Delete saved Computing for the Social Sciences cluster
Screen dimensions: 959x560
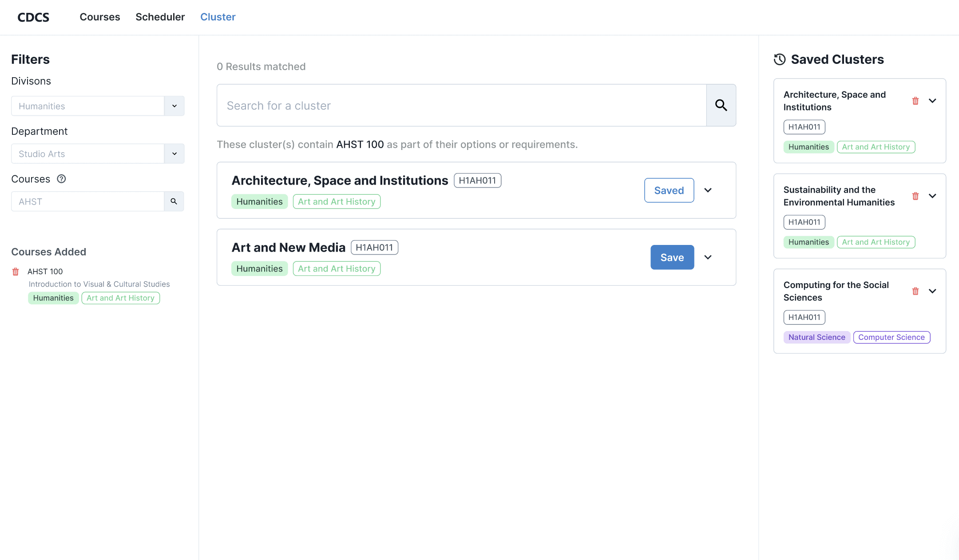915,291
